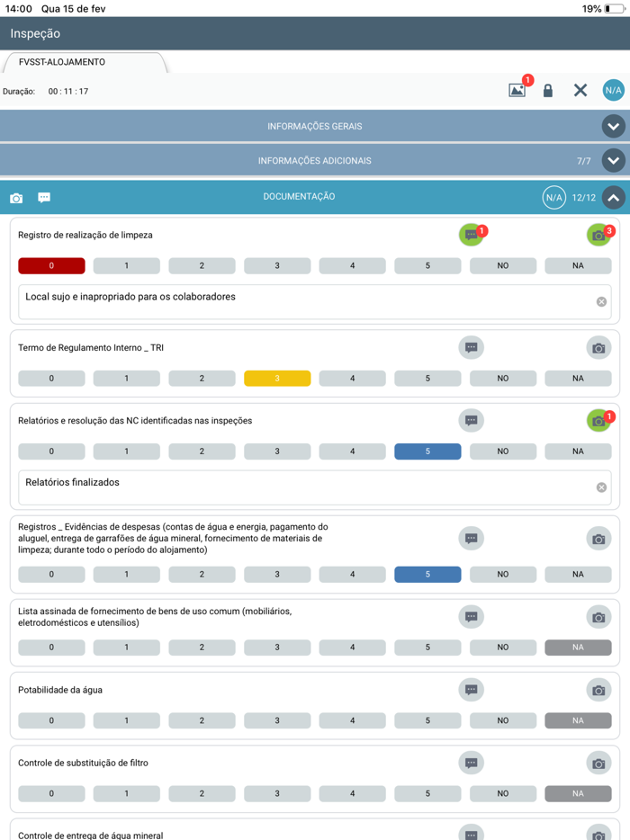Viewport: 630px width, 840px height.
Task: Select NO for Registro de realização de limpeza
Action: coord(503,265)
